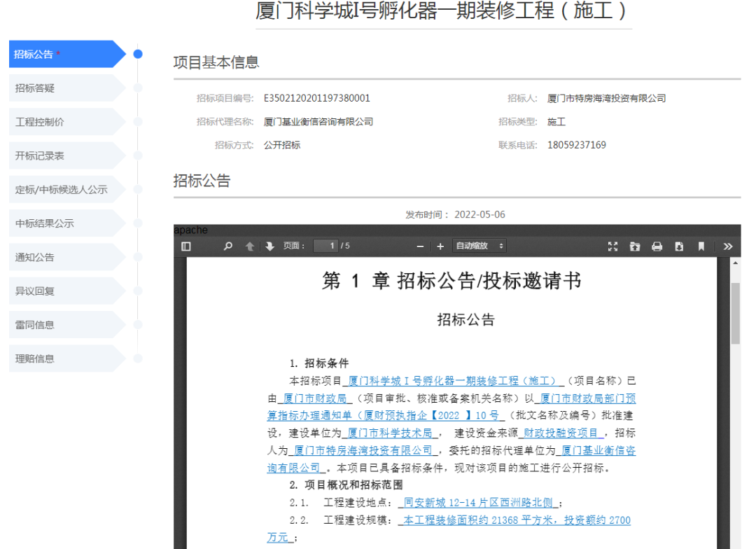Expand the PDF tools overflow menu
756x549 pixels.
click(x=727, y=246)
